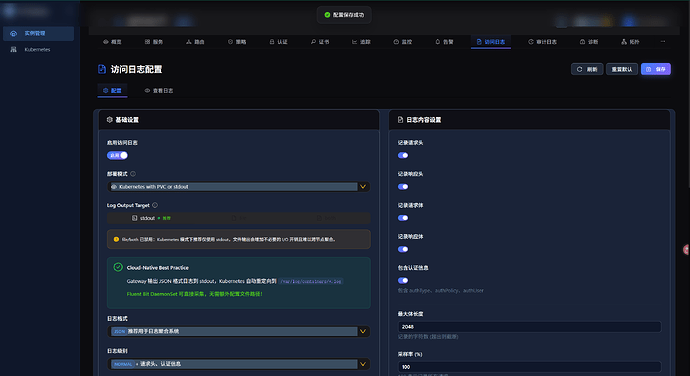Open the 告警 alerts tab
This screenshot has width=690, height=376.
pos(444,42)
